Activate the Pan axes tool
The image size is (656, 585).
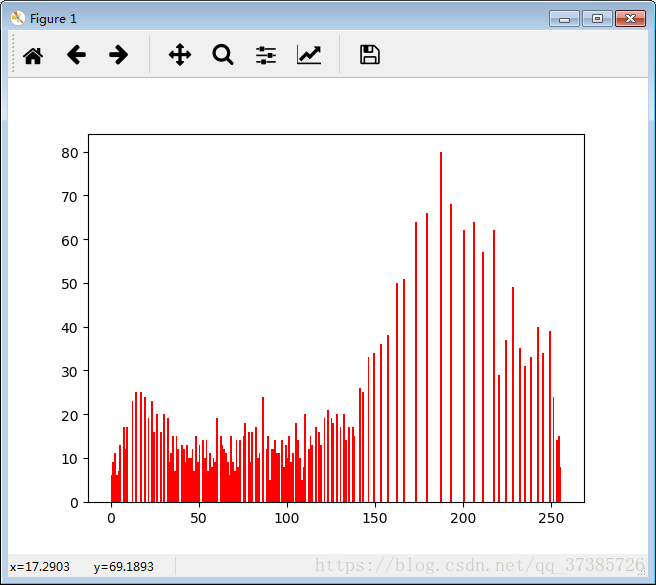point(180,55)
